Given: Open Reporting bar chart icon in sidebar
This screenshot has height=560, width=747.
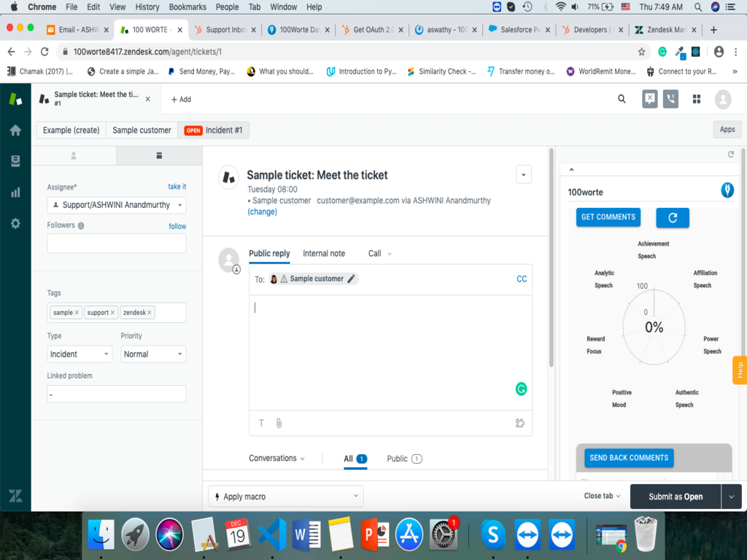Looking at the screenshot, I should pos(15,192).
